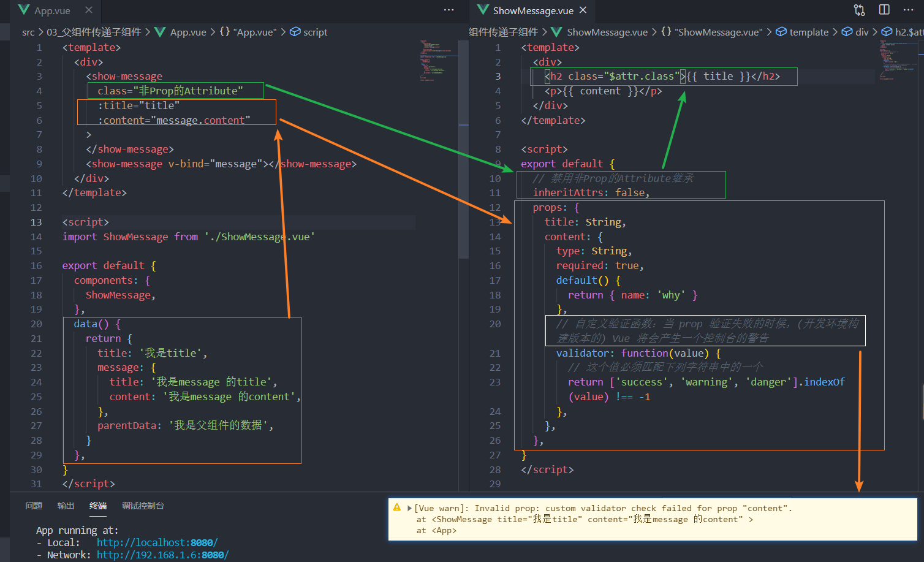Image resolution: width=924 pixels, height=562 pixels.
Task: Open the Network http://192.168.1.6:8080/ link
Action: pyautogui.click(x=162, y=555)
